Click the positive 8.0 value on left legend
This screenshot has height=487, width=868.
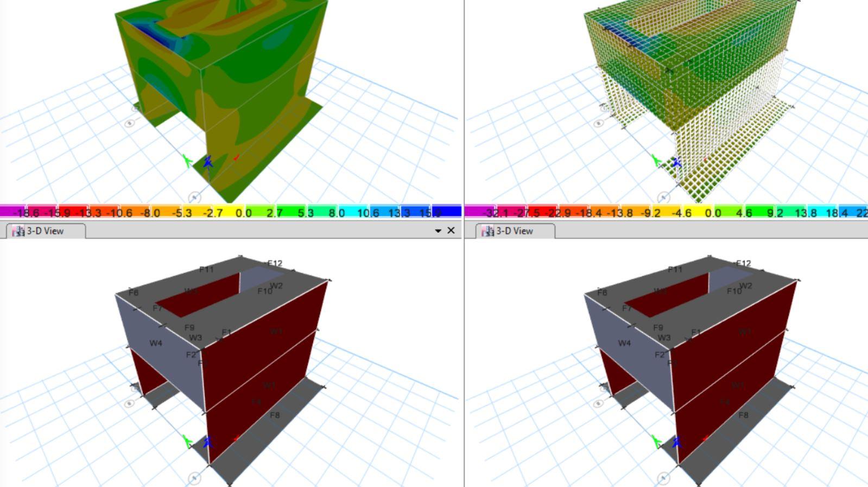coord(337,213)
